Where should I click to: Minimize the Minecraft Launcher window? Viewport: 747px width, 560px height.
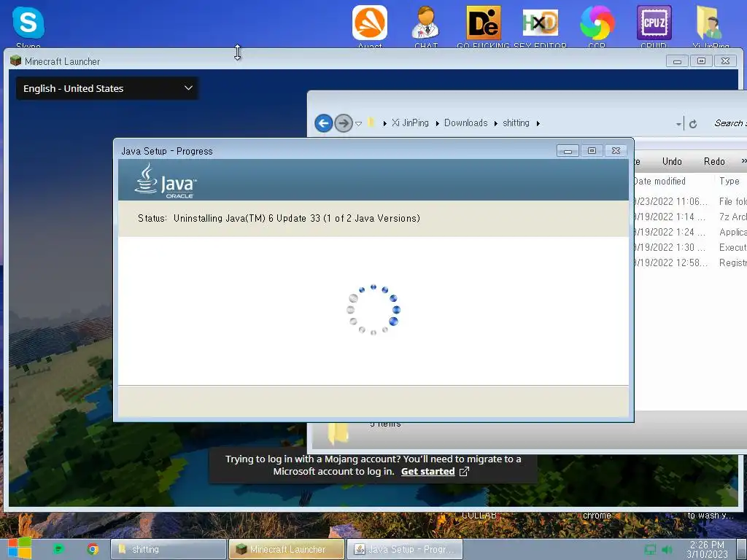point(677,61)
